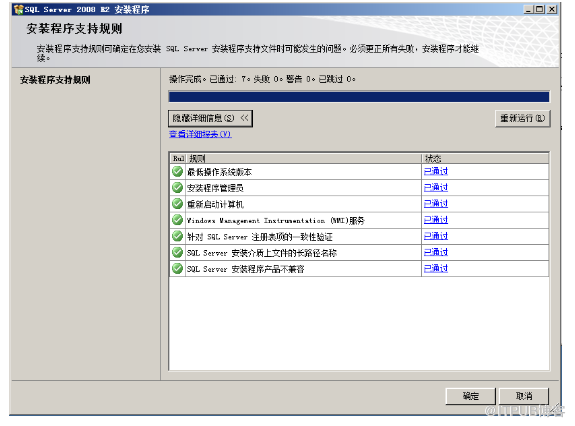
Task: Click green check for 注册表项的一致性验证 rule
Action: (177, 236)
